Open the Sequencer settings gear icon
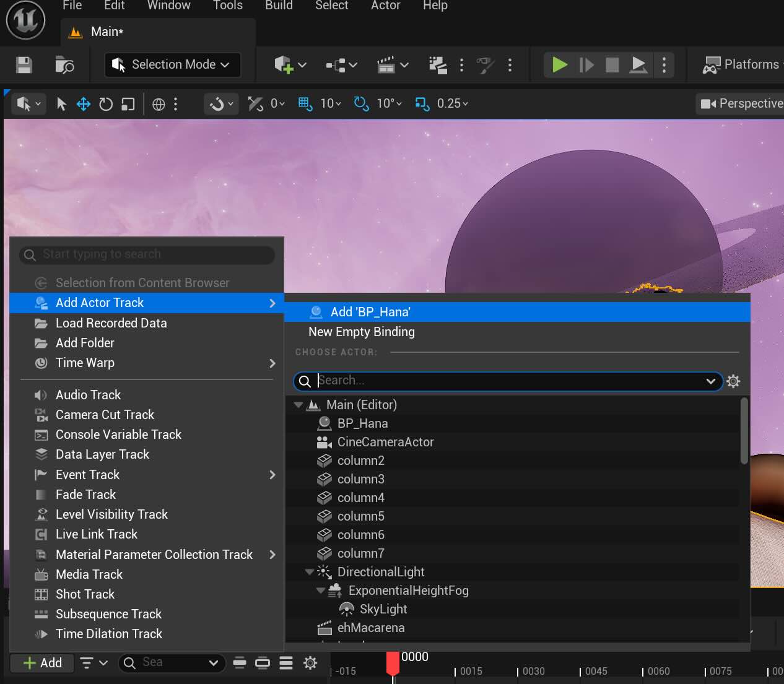 tap(310, 662)
